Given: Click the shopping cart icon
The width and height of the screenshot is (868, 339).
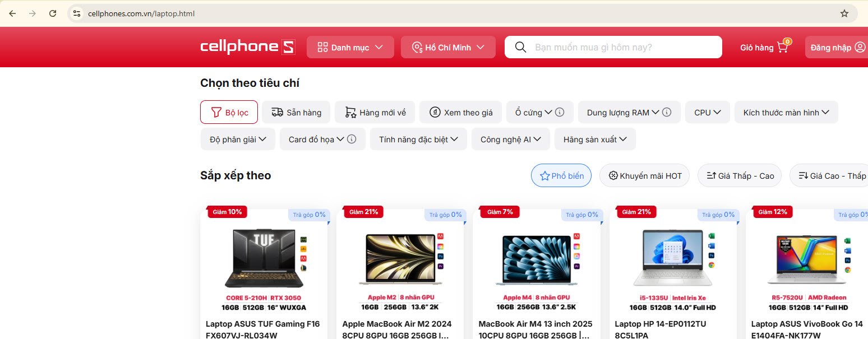Looking at the screenshot, I should (x=783, y=47).
